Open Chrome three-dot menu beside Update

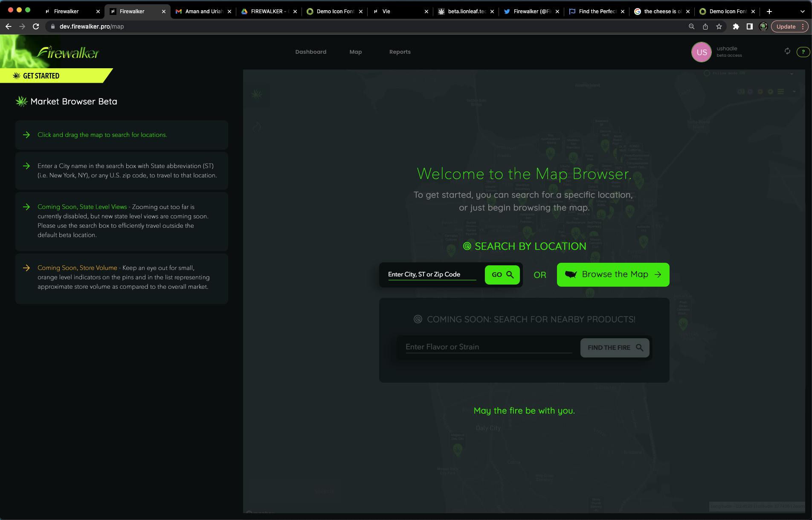click(803, 26)
